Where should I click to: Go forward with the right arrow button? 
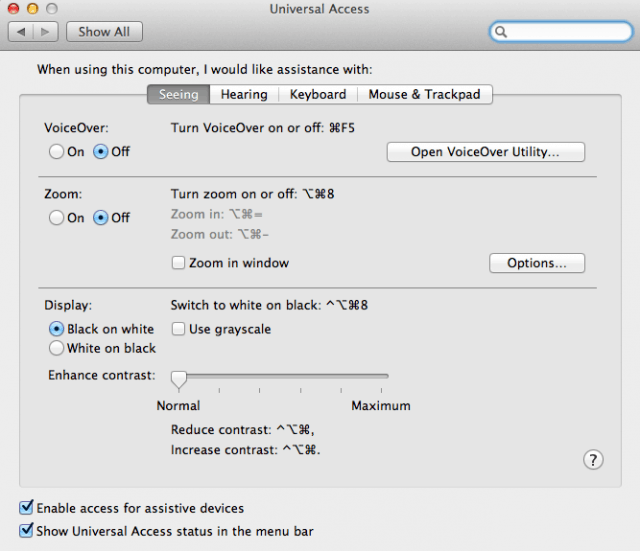46,32
